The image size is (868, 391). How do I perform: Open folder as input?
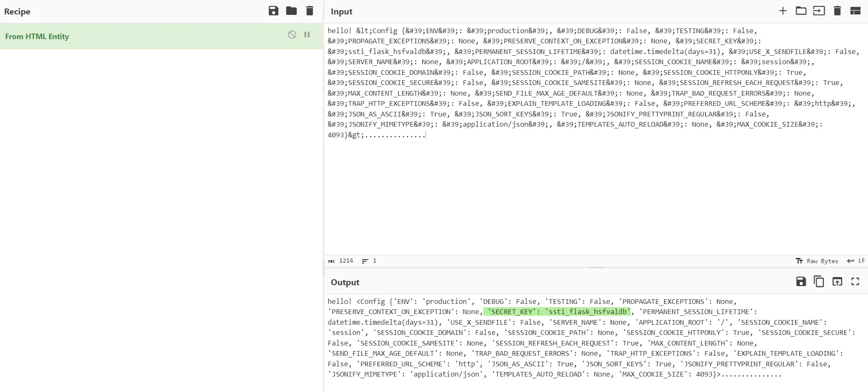[x=801, y=11]
